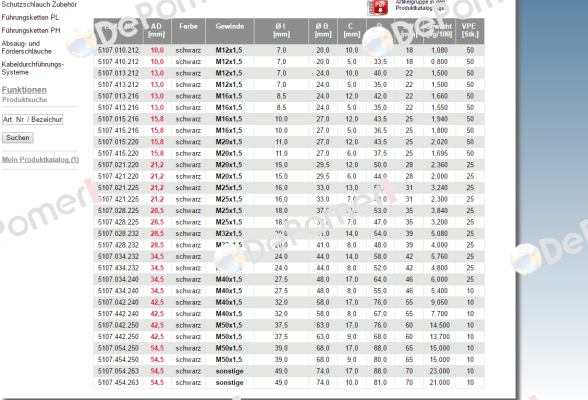This screenshot has width=588, height=400.
Task: Click the VPE [Stk.] column header
Action: (470, 31)
